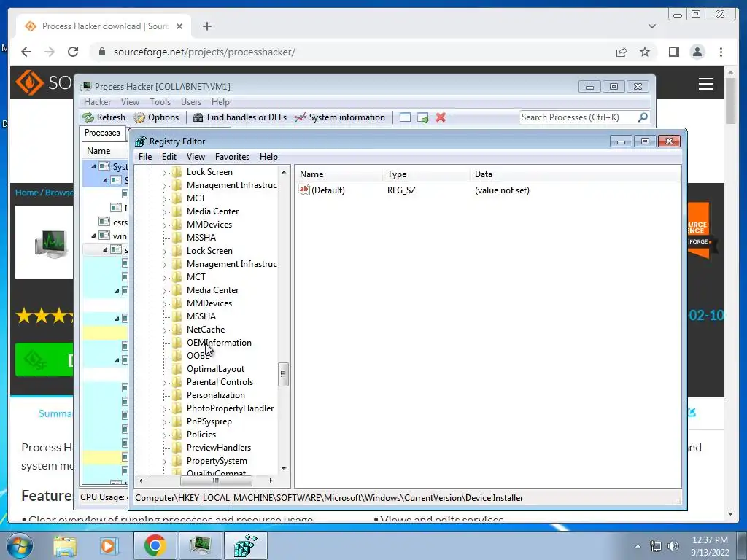Expand the PhotoPropertyHandler key
This screenshot has height=560, width=747.
tap(164, 408)
